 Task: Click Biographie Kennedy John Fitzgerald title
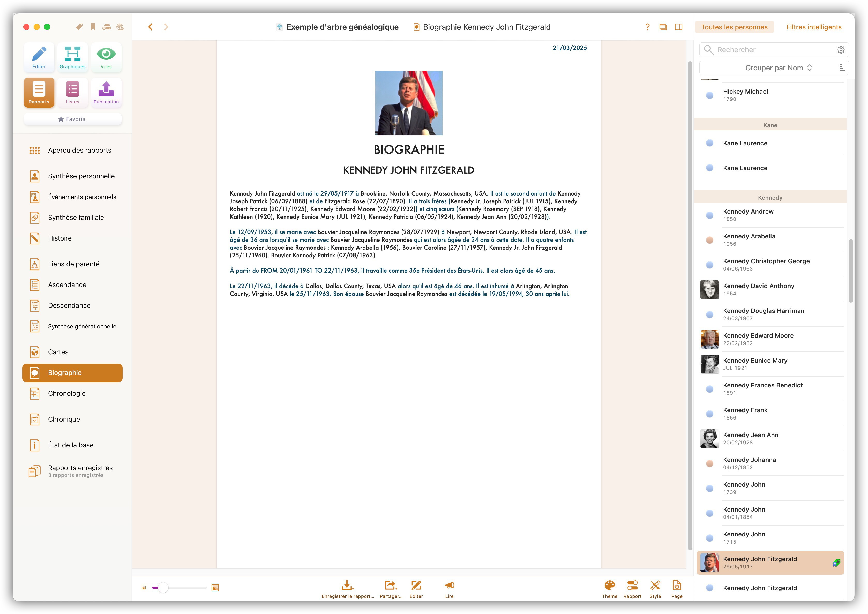click(487, 27)
